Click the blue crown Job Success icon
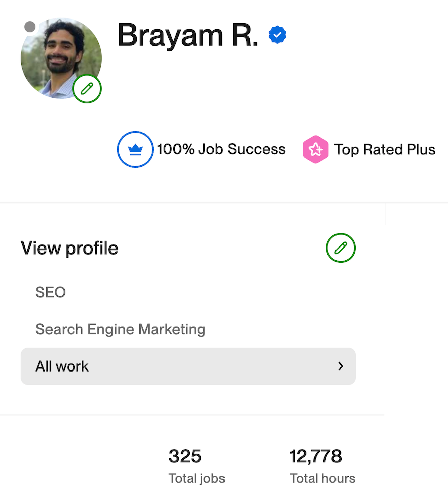Viewport: 448px width, 494px height. [135, 149]
